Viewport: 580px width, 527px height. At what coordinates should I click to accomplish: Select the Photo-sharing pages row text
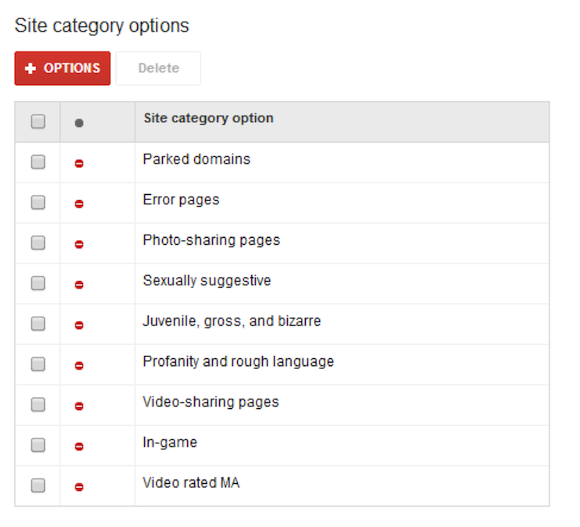212,240
